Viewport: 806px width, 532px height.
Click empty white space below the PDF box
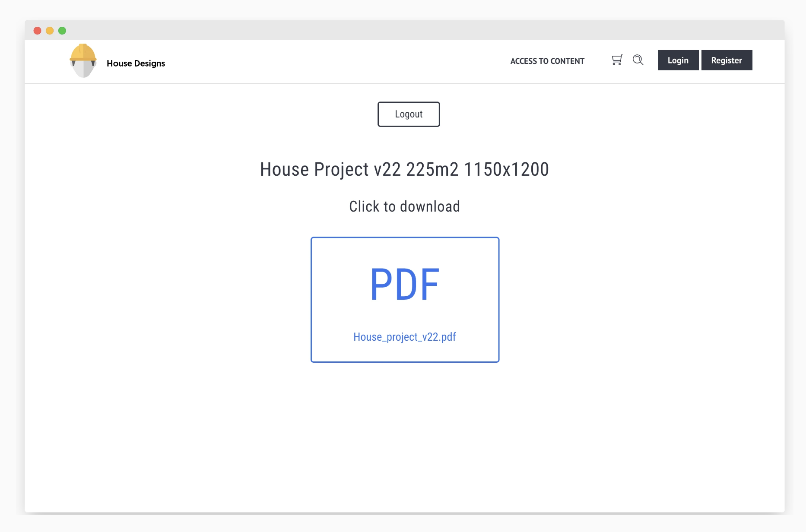(x=404, y=432)
